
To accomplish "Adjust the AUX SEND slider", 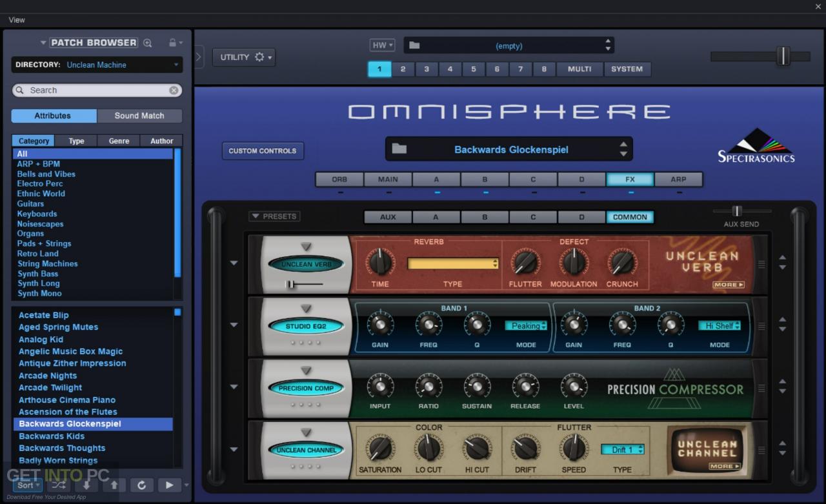I will coord(737,211).
